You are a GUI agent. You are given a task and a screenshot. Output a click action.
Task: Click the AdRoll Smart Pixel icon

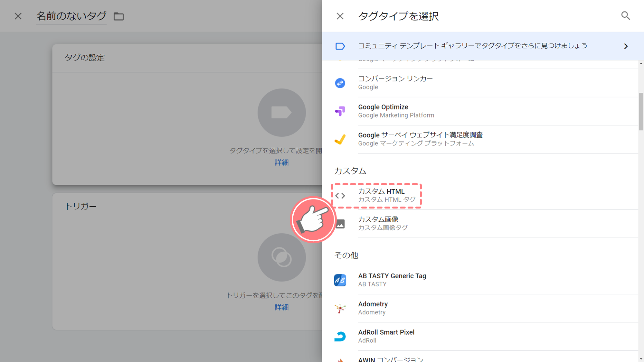coord(340,336)
